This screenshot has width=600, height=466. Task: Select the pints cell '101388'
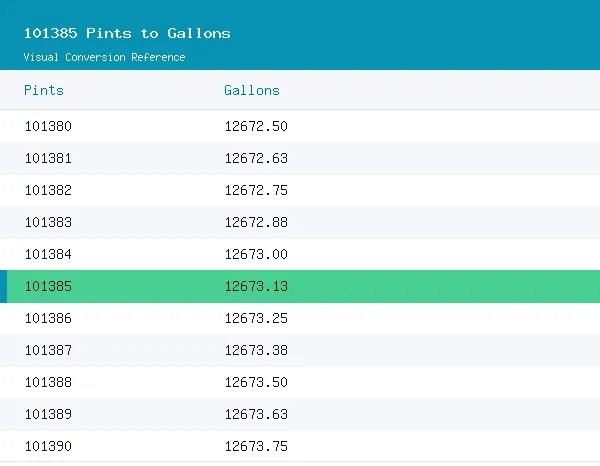(48, 382)
